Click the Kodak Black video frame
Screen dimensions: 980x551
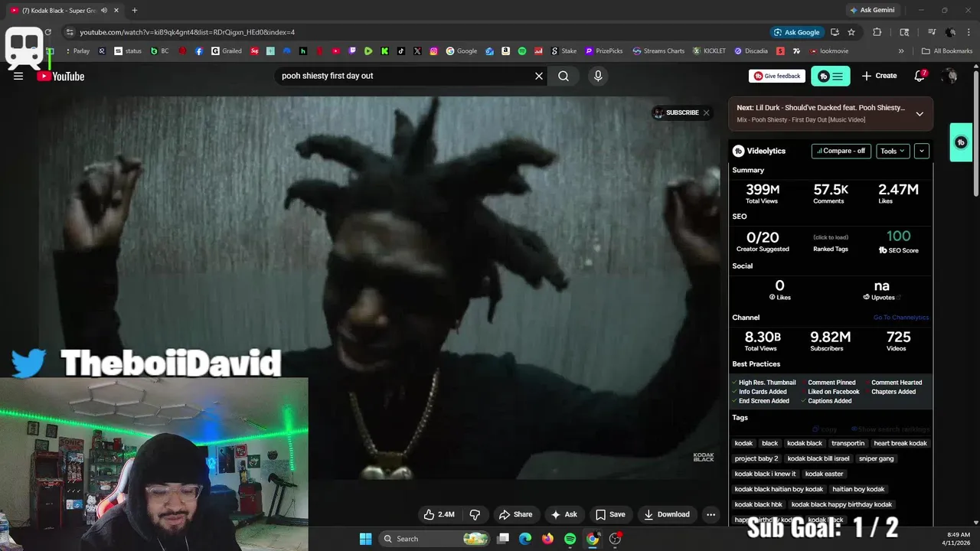pos(380,288)
